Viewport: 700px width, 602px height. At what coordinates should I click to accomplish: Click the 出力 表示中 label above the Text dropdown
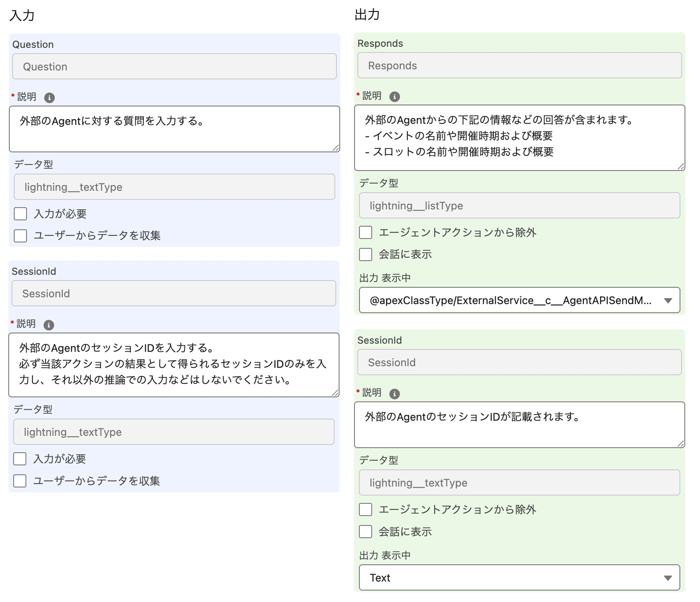(385, 556)
